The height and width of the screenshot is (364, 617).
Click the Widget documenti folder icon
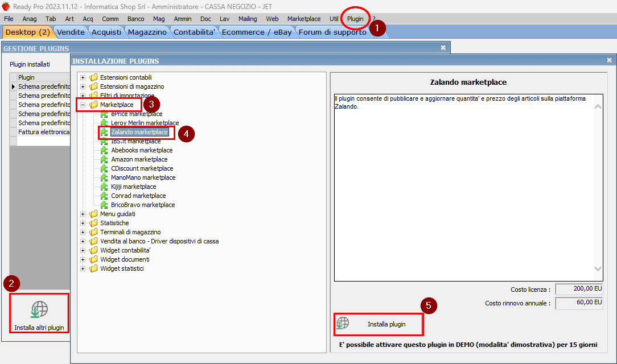tap(93, 259)
